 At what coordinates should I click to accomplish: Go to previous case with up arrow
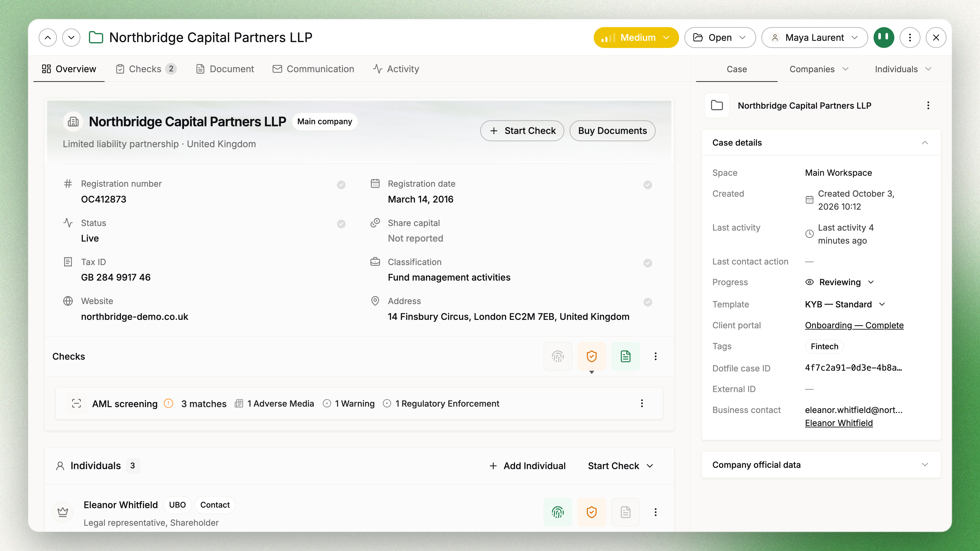[47, 37]
